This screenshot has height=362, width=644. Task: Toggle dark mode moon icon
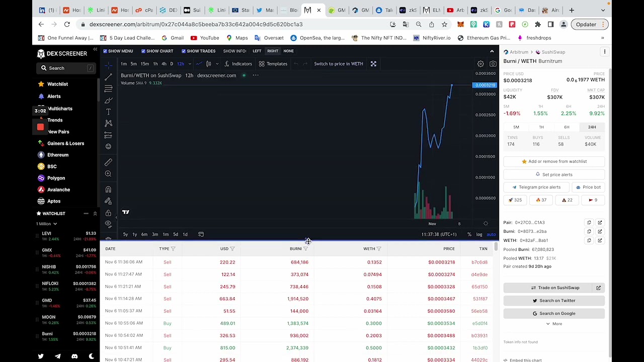pyautogui.click(x=92, y=356)
